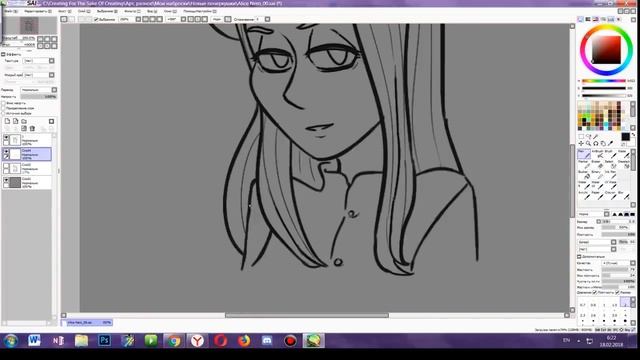Collapse the advanced brush settings section
This screenshot has width=640, height=360.
[x=579, y=256]
